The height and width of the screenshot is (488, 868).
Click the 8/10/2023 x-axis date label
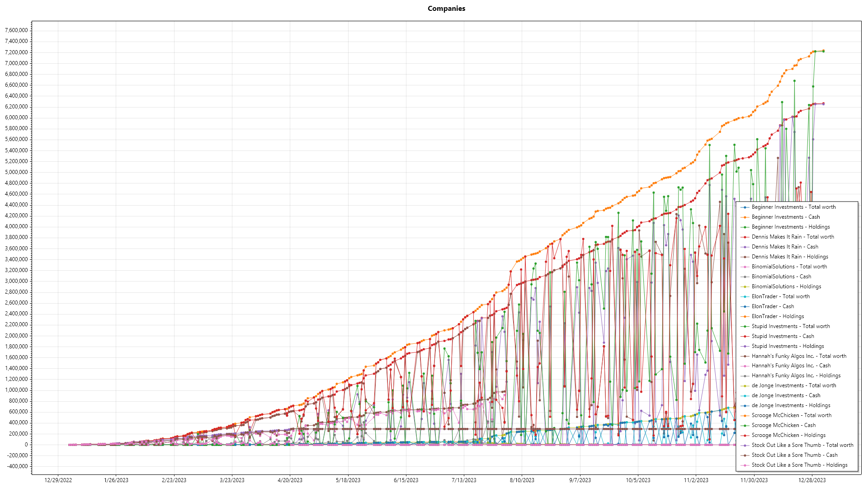point(522,480)
